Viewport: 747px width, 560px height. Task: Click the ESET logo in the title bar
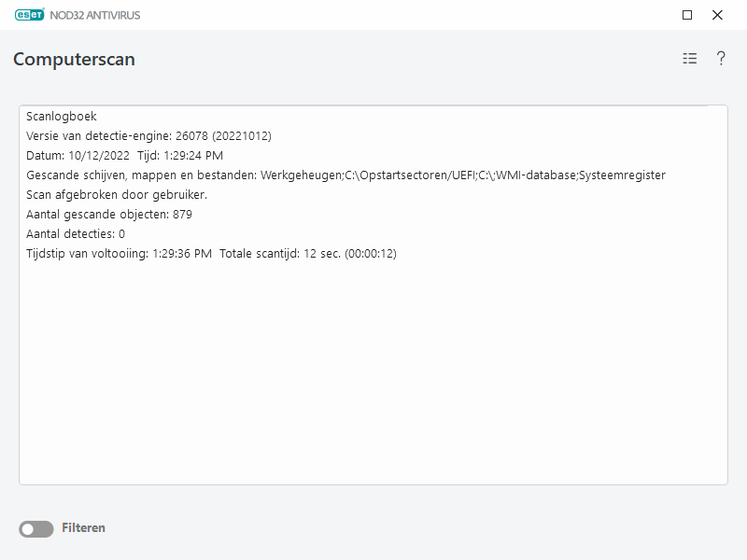click(31, 14)
